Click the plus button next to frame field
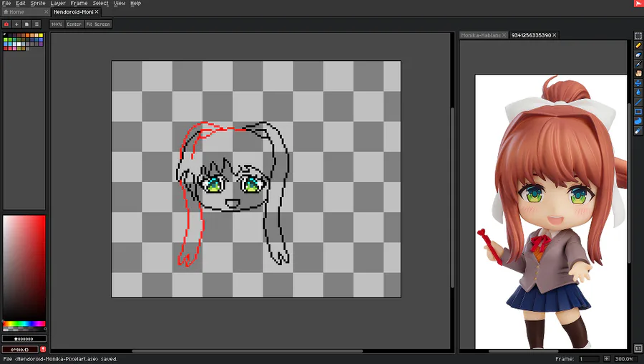The image size is (644, 364). 606,359
